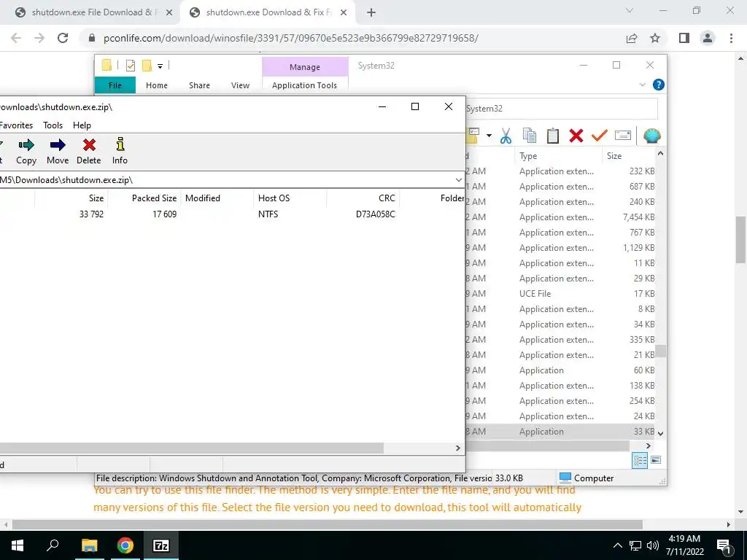Select the UCE File row in Explorer

[x=560, y=294]
